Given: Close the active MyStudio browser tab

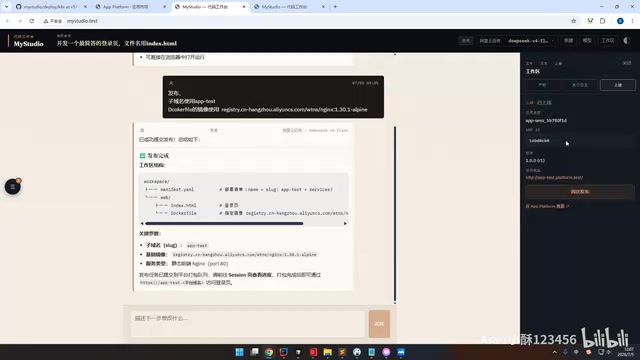Looking at the screenshot, I should pyautogui.click(x=244, y=7).
